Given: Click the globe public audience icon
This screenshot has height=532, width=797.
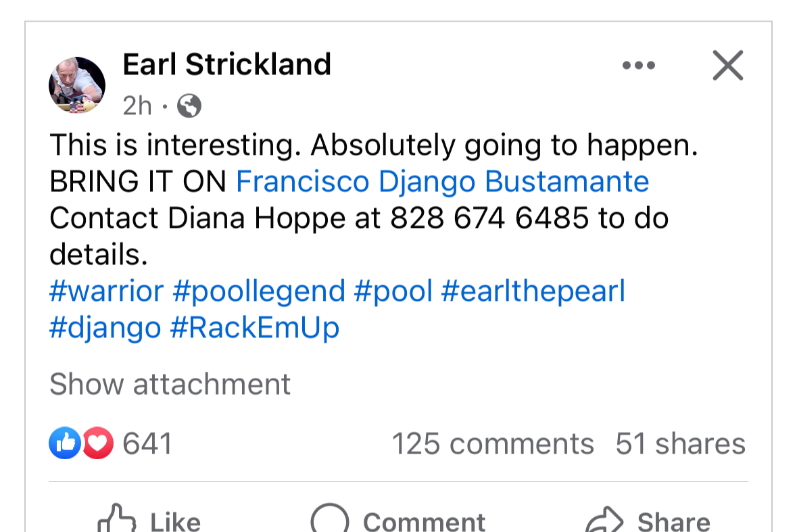Looking at the screenshot, I should (x=189, y=105).
